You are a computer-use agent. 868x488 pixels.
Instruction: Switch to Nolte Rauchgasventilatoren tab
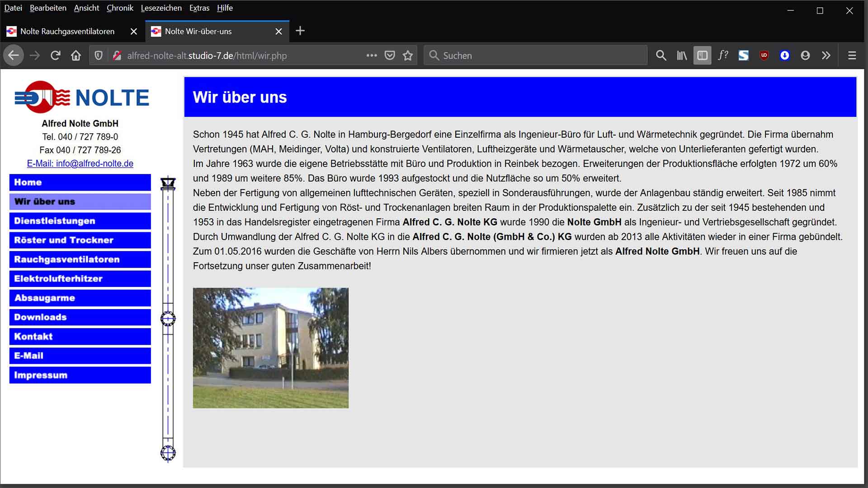click(x=67, y=31)
